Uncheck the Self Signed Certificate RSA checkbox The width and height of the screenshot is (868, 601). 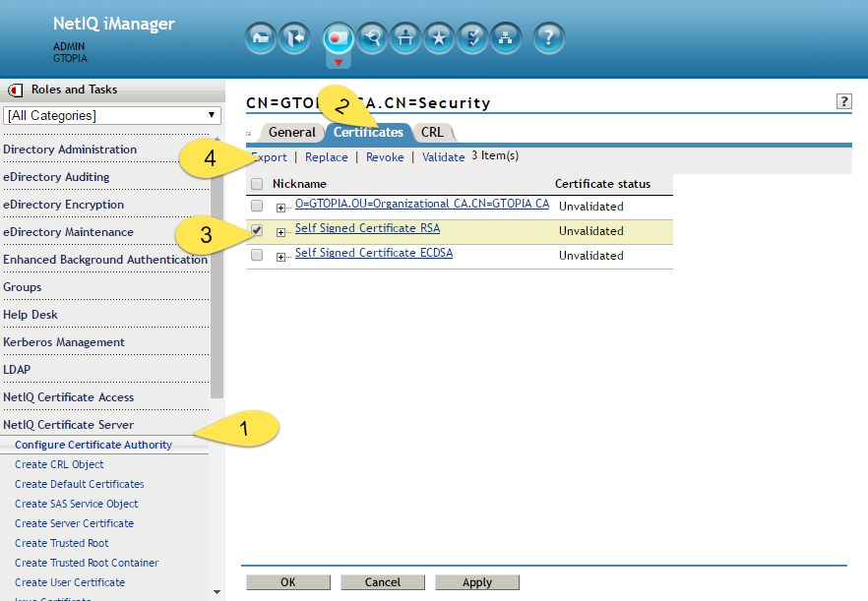click(x=259, y=229)
